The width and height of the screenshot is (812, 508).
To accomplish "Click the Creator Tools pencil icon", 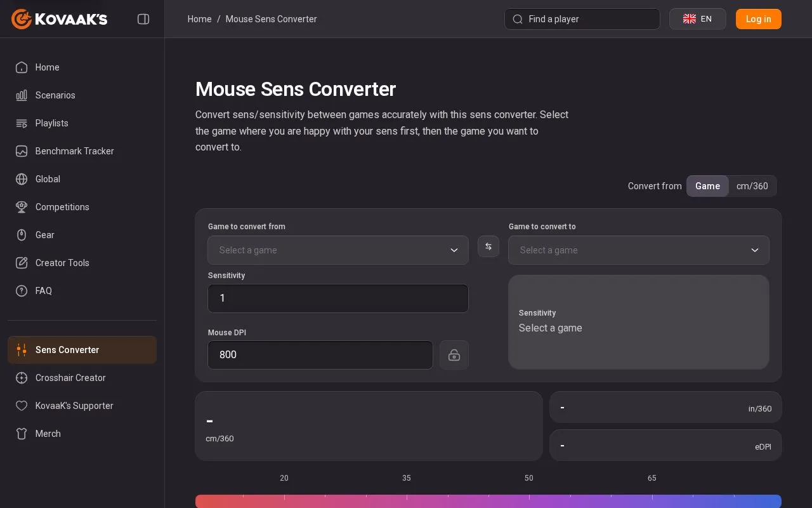I will (x=22, y=263).
